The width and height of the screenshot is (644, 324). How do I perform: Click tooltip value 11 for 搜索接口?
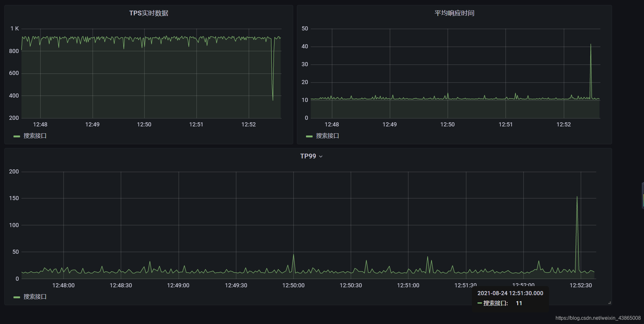(519, 303)
